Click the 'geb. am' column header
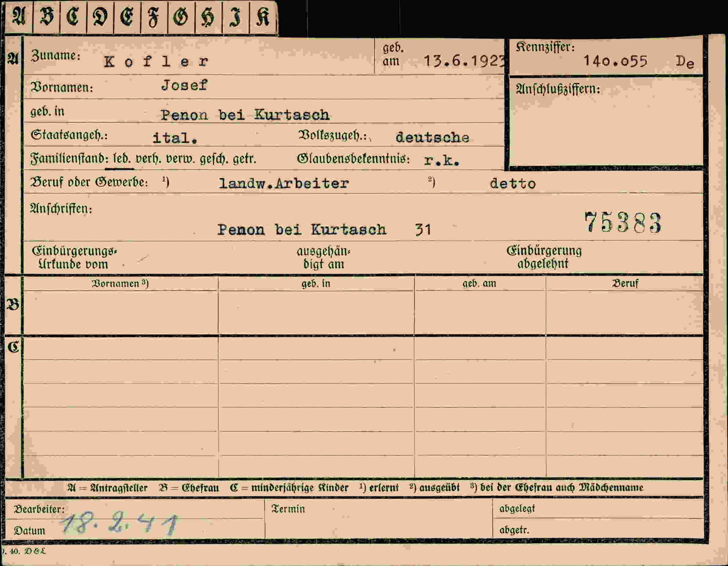This screenshot has height=566, width=728. click(x=479, y=284)
